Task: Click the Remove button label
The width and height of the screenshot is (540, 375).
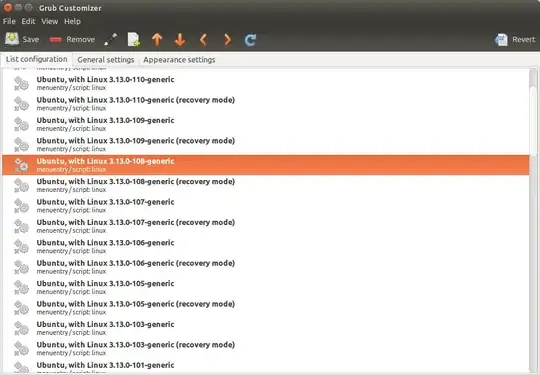Action: coord(81,40)
